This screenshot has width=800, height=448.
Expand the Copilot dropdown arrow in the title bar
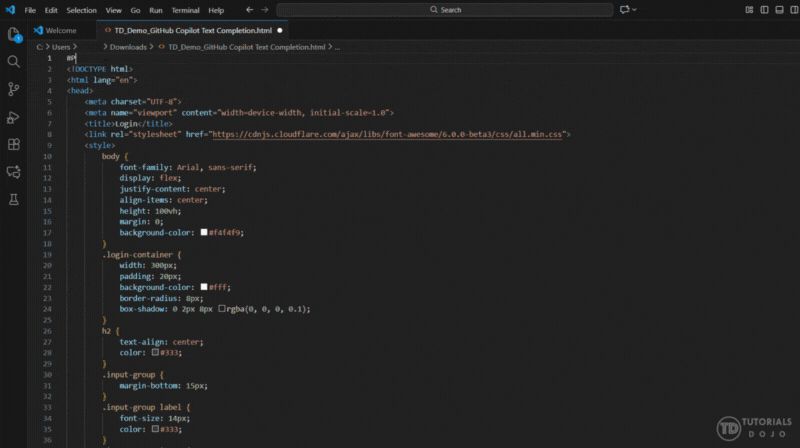click(x=634, y=10)
